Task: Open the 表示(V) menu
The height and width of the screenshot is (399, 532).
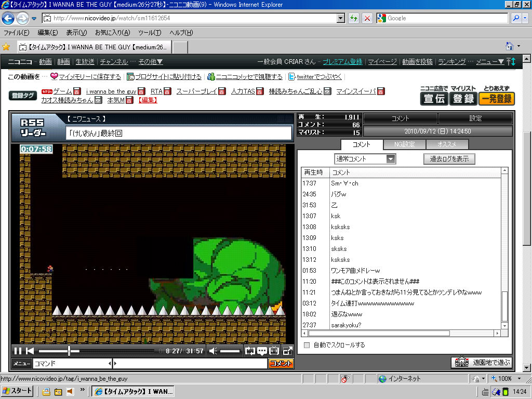Action: 76,33
